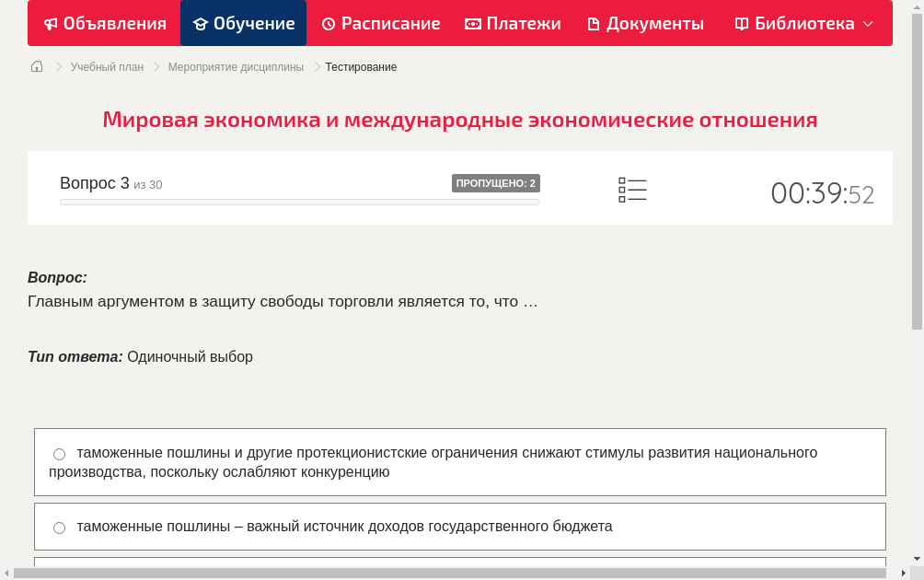Click the scrollbar up arrow icon
The height and width of the screenshot is (580, 924).
(917, 8)
